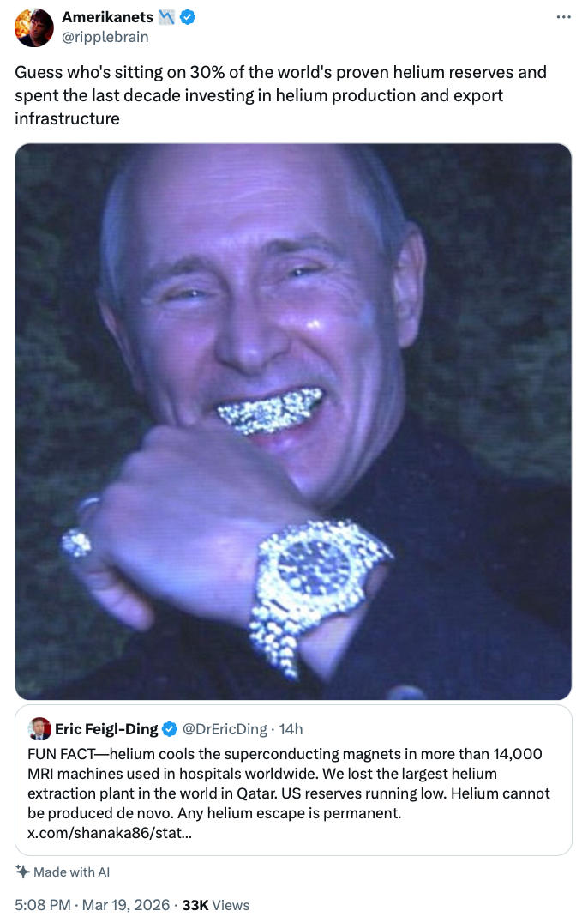Click Eric Feigl-Ding's small avatar
Viewport: 588px width, 923px height.
click(x=39, y=729)
